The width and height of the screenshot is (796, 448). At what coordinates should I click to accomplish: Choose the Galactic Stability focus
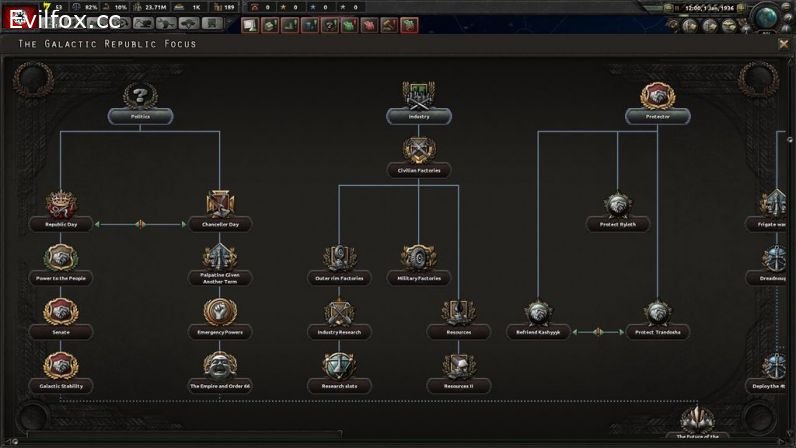pos(61,368)
